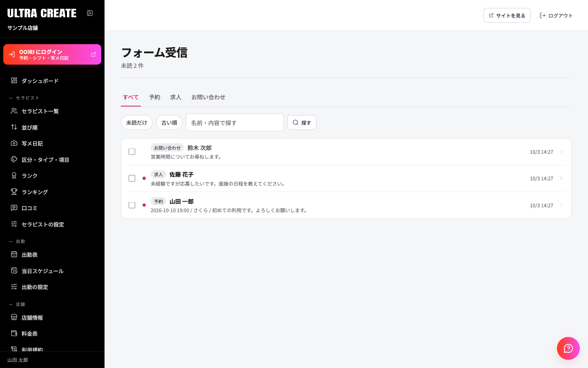The height and width of the screenshot is (368, 588).
Task: Click the 山田 太郎 account name
Action: coord(18,360)
